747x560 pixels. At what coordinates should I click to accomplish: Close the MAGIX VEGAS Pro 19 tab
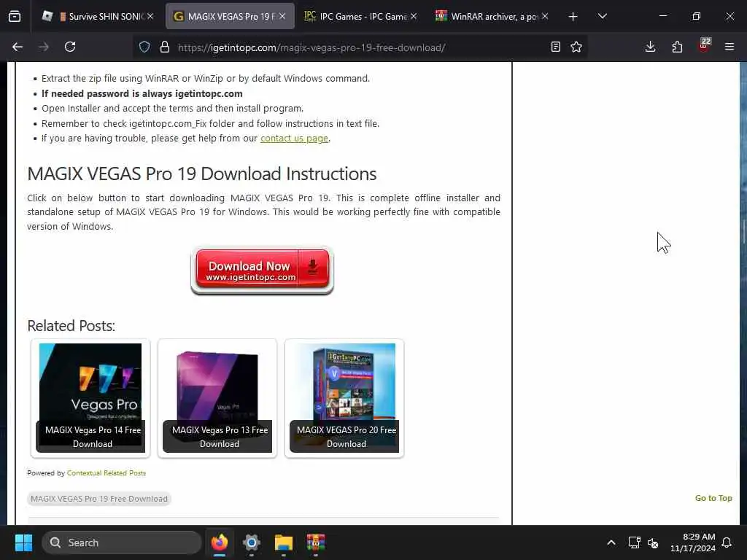coord(282,16)
